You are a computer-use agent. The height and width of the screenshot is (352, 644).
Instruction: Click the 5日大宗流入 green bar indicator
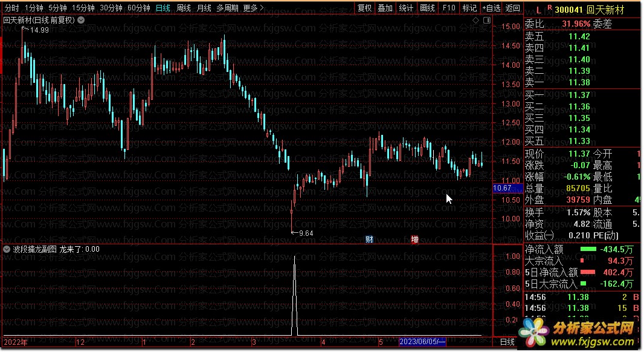[x=583, y=283]
